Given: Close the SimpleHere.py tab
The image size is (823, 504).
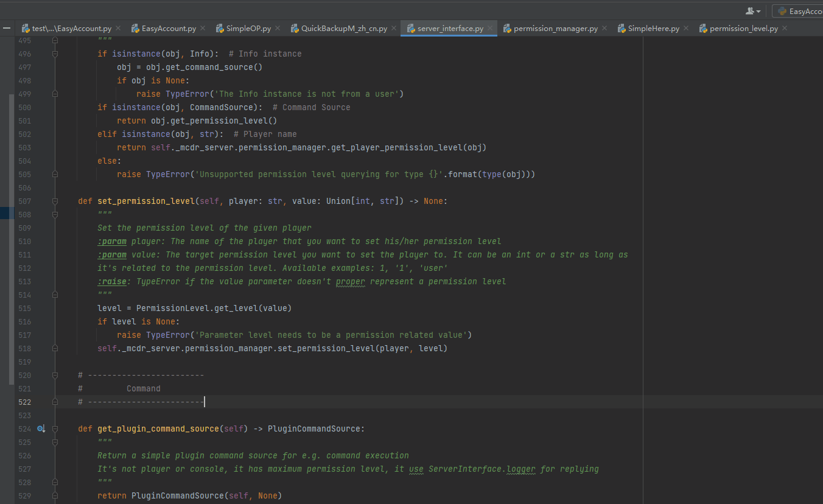Looking at the screenshot, I should (686, 28).
